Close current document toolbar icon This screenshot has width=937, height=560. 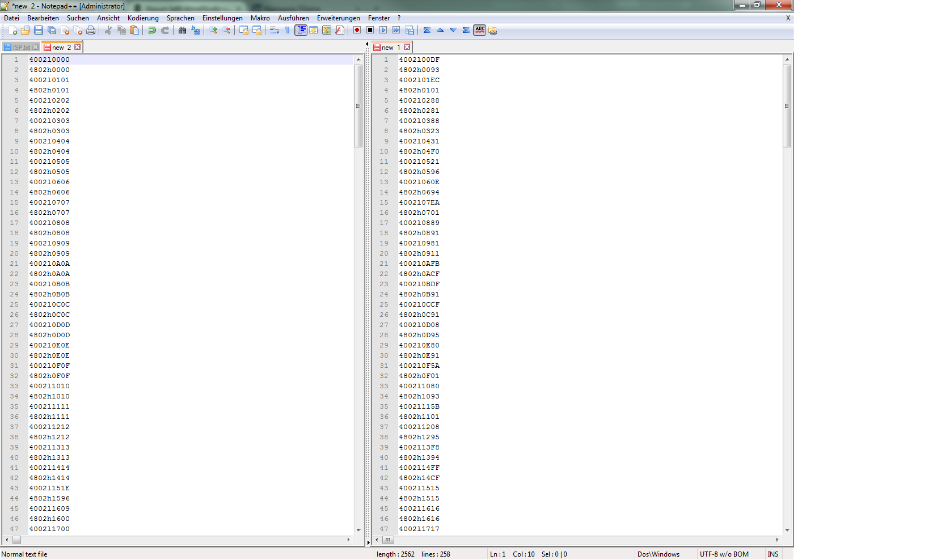pos(65,30)
